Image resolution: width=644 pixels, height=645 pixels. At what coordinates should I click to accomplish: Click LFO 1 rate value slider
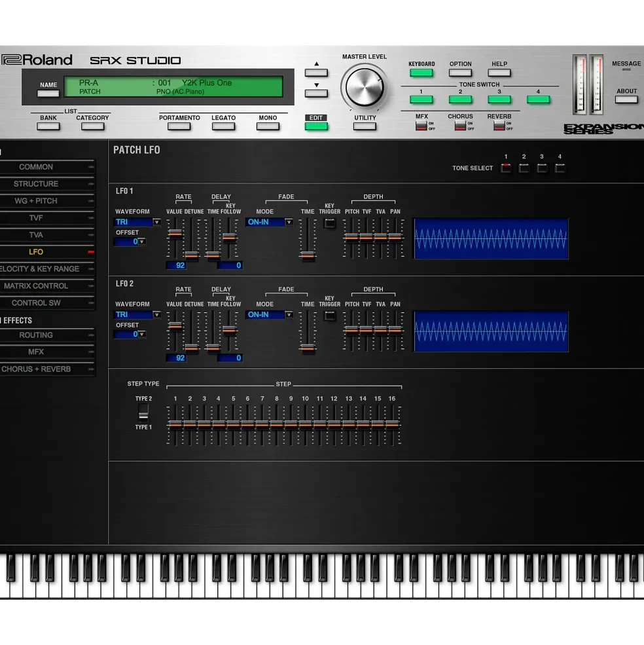175,233
